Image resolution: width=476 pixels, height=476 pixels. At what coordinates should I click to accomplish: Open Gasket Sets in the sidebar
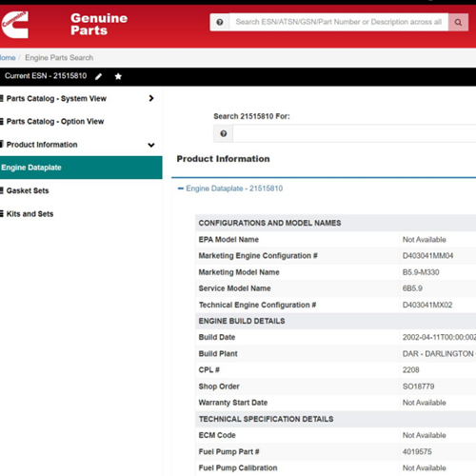click(x=28, y=190)
